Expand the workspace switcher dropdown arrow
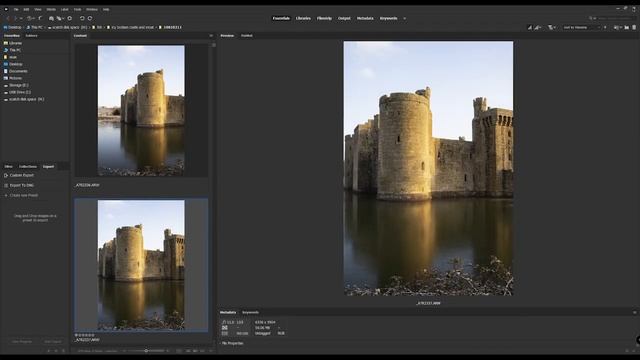Screen dimensions: 640x360 pos(404,18)
